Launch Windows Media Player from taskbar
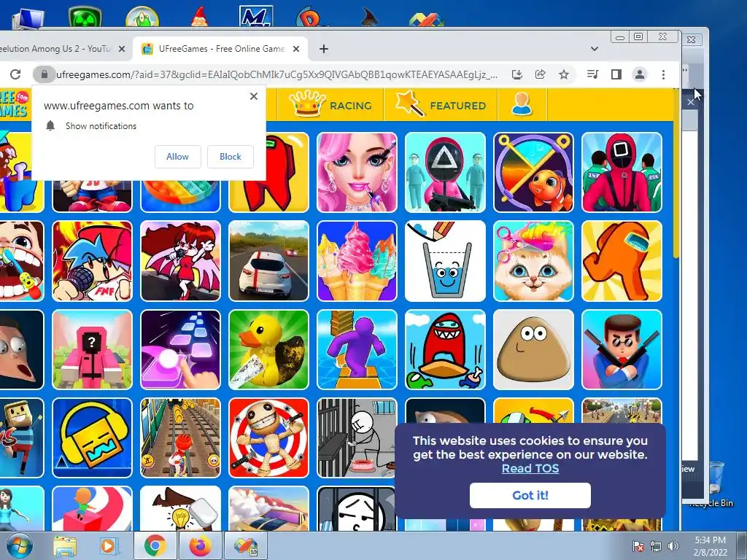Viewport: 747px width, 560px height. (x=108, y=545)
